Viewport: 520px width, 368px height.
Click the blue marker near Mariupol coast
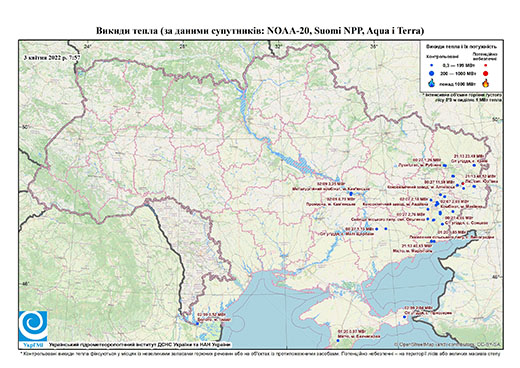click(x=432, y=241)
